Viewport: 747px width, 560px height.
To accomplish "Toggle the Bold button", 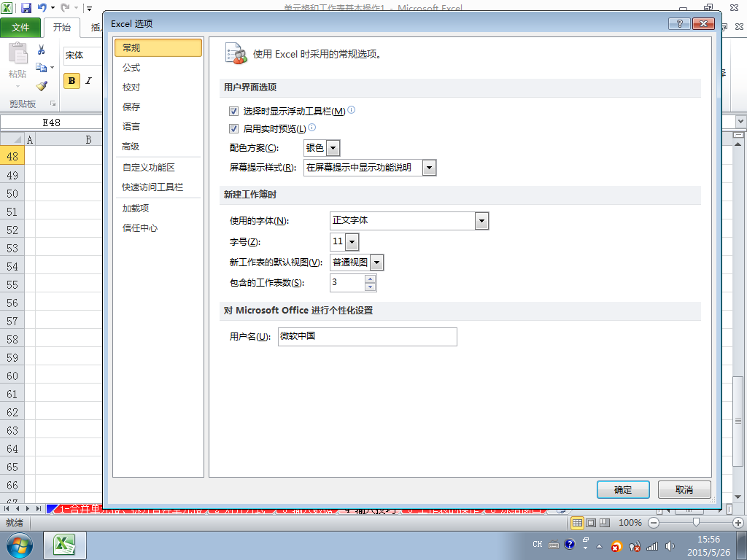I will pos(71,80).
